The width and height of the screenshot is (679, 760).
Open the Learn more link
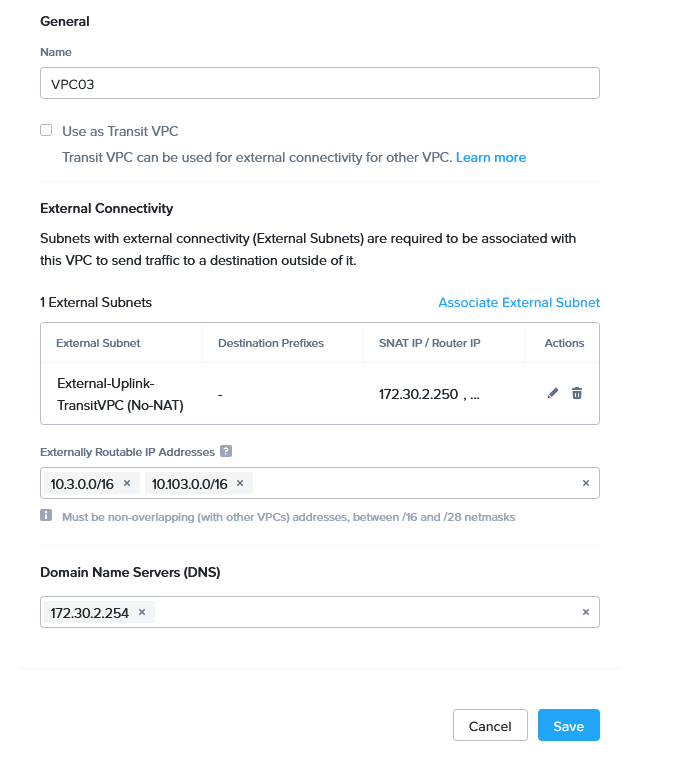(x=491, y=158)
